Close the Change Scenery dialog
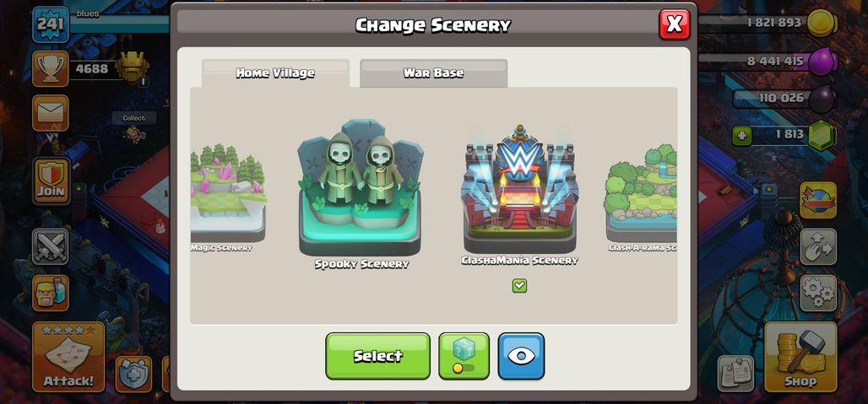This screenshot has width=868, height=404. coord(675,24)
